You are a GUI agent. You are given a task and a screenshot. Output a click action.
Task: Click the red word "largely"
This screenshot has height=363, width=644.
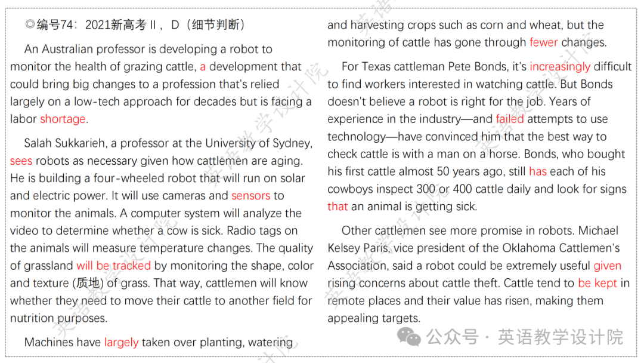click(x=121, y=343)
